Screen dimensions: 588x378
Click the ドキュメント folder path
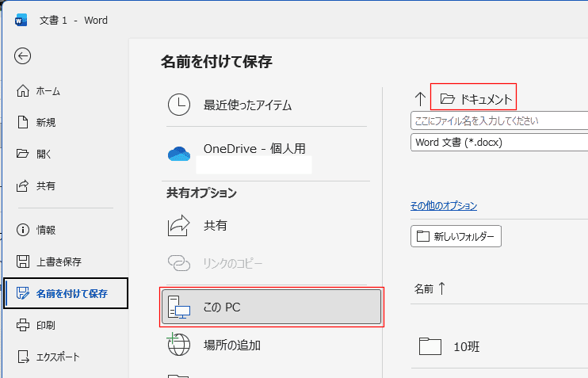point(474,98)
